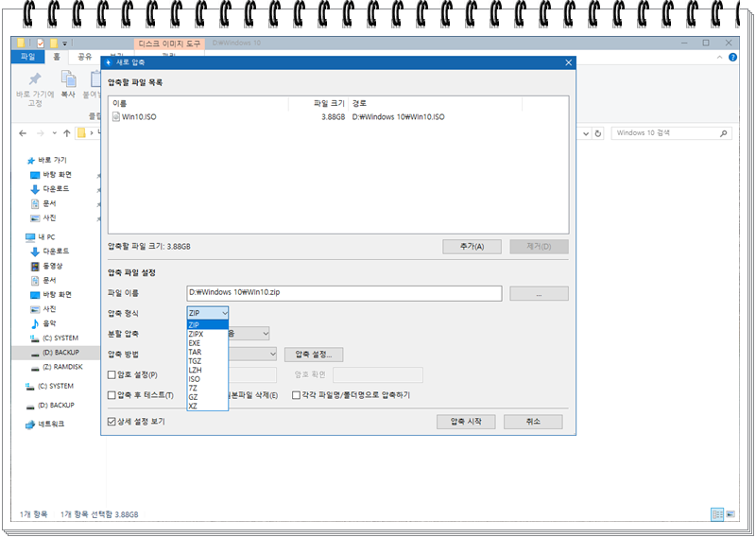Sort by the 이름 column header
This screenshot has width=756, height=538.
click(198, 103)
